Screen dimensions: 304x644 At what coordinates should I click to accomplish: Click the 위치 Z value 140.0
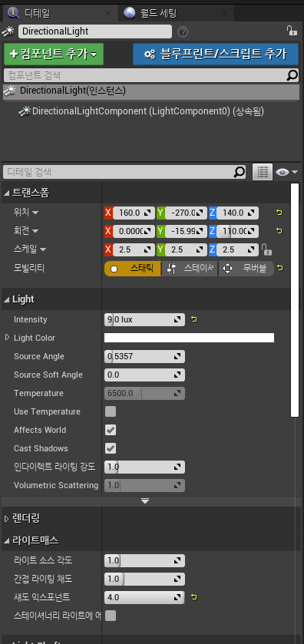(237, 213)
